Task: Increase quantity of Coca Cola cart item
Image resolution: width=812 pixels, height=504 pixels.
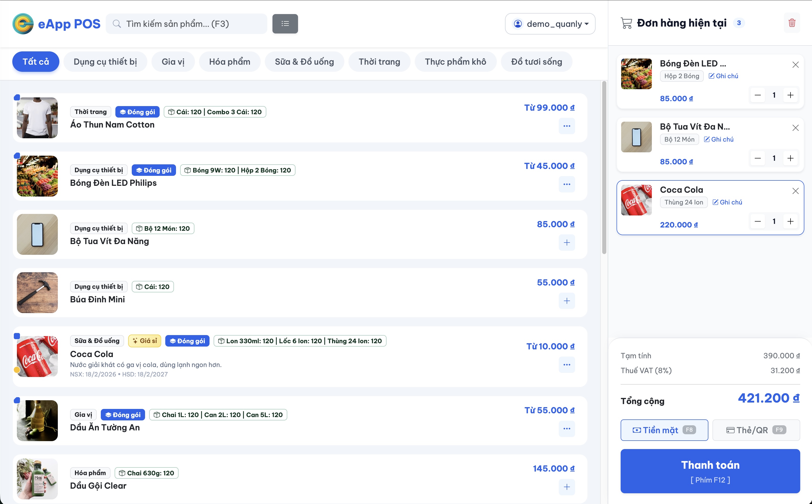Action: (x=790, y=221)
